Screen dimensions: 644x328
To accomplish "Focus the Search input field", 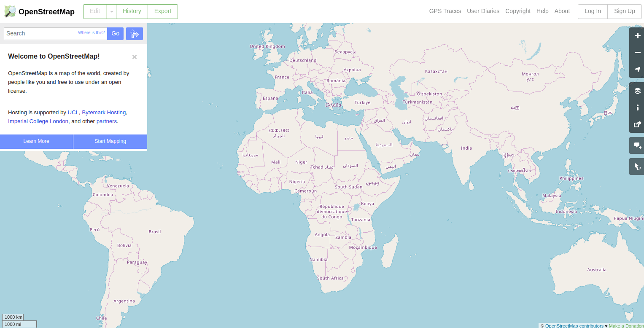I will 55,34.
